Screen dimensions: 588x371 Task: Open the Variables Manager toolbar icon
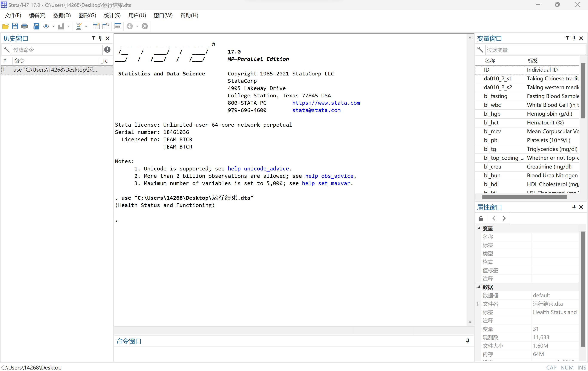118,26
